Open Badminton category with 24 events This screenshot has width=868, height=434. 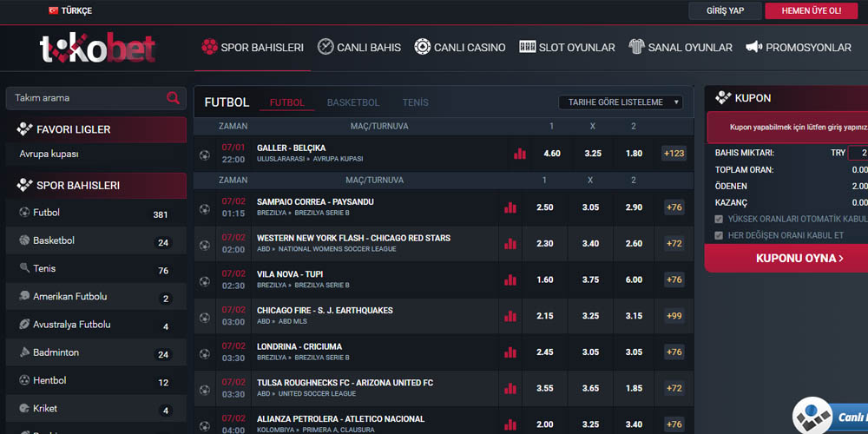click(x=95, y=352)
